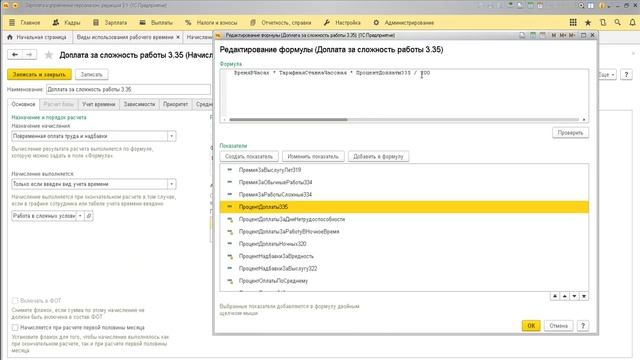
Task: Click Отмена to cancel formula dialog
Action: pyautogui.click(x=558, y=326)
